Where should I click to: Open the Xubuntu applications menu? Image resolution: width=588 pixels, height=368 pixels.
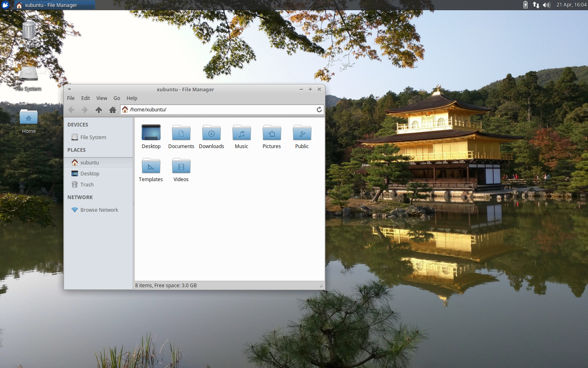(5, 5)
